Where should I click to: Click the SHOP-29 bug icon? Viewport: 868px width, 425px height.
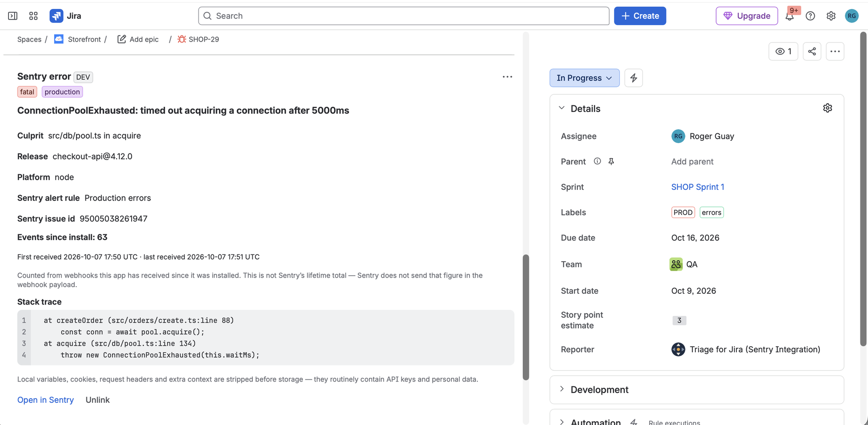(x=182, y=39)
